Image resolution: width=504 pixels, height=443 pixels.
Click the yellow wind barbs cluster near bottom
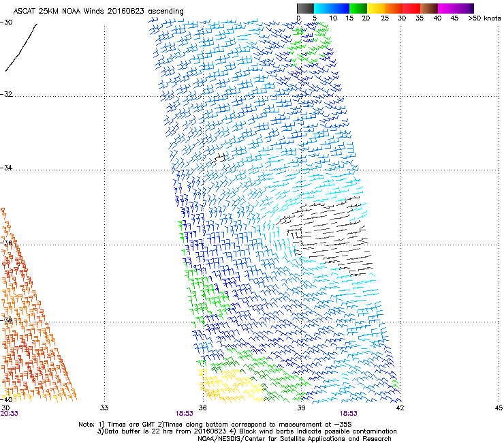232,384
